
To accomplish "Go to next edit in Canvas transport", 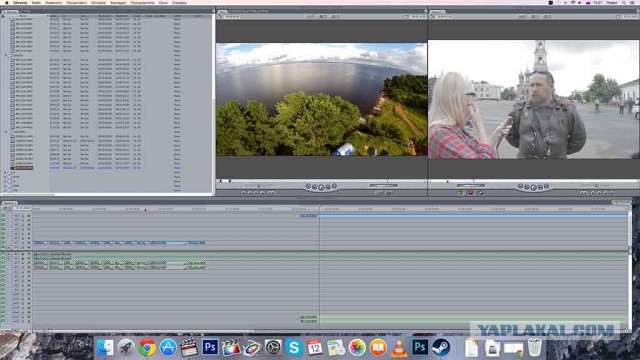I will click(547, 187).
